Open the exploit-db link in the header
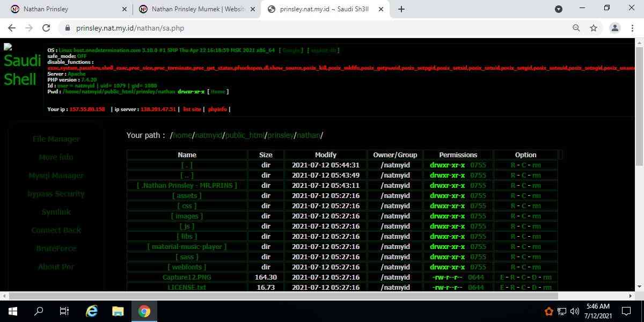This screenshot has width=644, height=322. [x=323, y=50]
